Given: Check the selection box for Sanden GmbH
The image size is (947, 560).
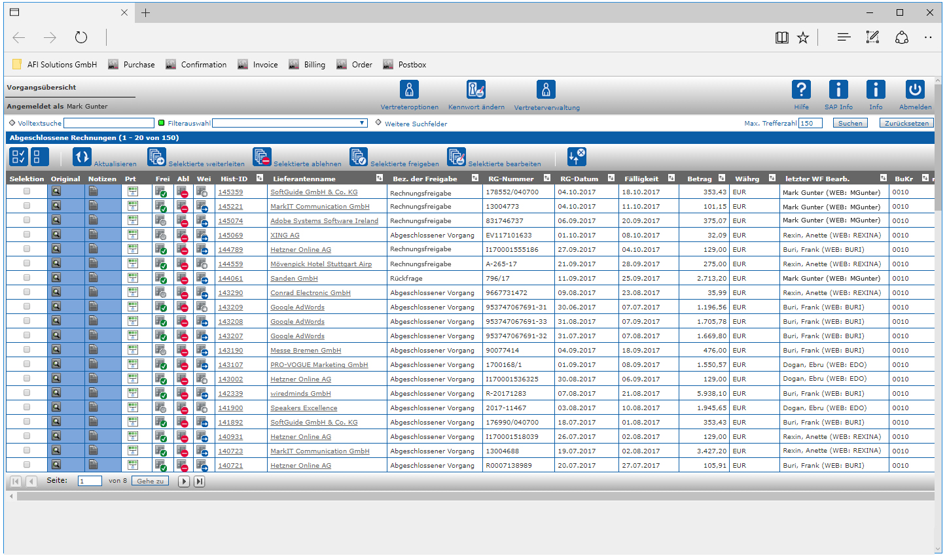Looking at the screenshot, I should (x=27, y=278).
